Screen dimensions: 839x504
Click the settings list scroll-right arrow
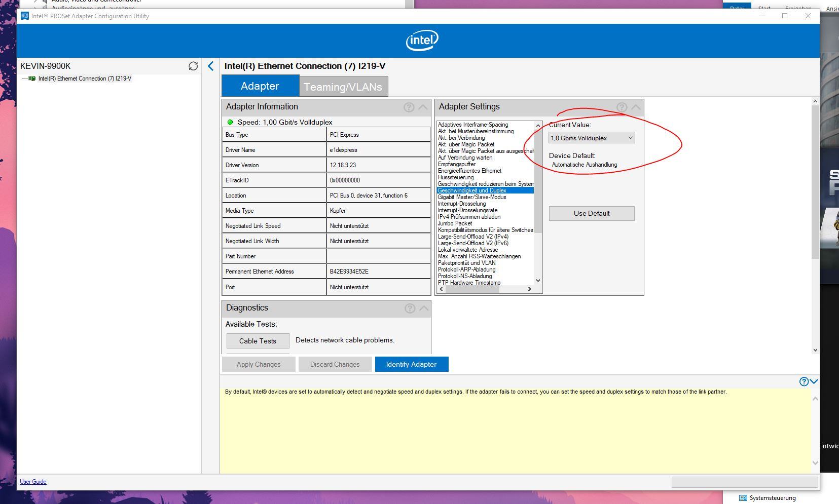tap(530, 289)
